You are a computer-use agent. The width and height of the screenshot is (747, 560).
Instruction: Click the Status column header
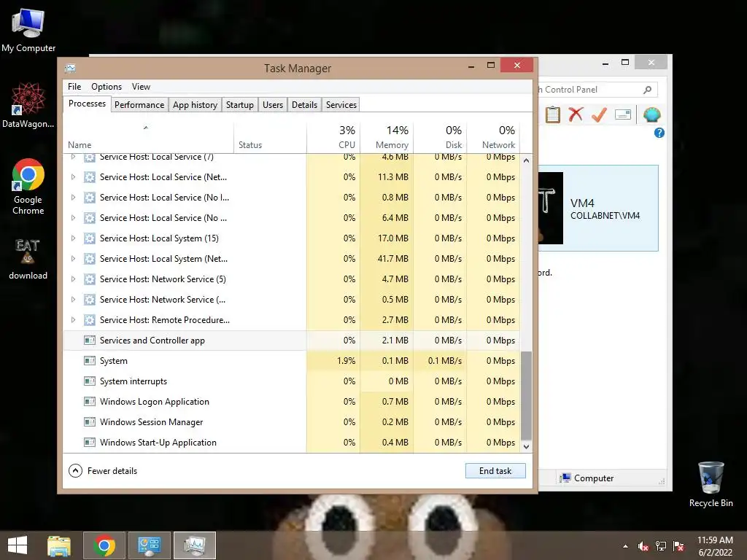point(270,137)
